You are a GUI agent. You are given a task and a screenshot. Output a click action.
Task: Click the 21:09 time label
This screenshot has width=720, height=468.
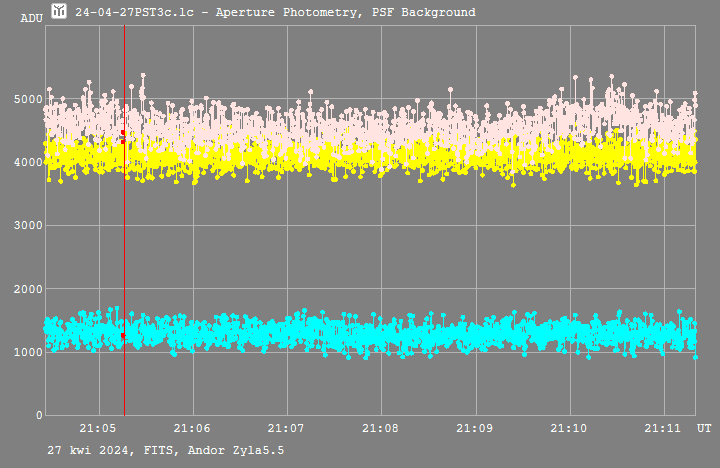pyautogui.click(x=474, y=429)
